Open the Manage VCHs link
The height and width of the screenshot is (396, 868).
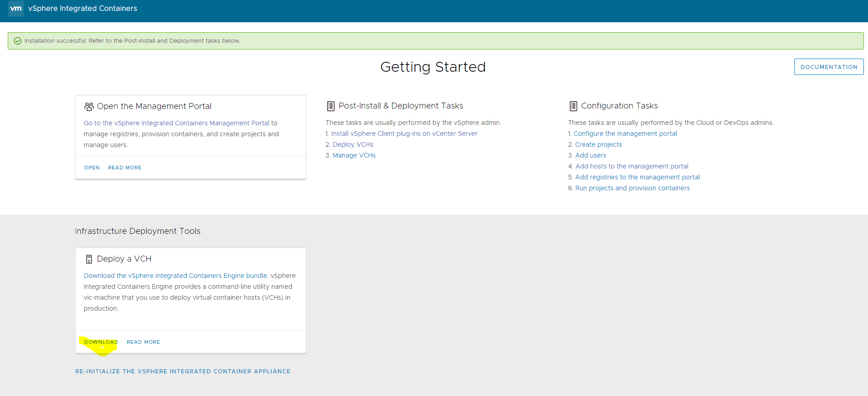point(354,155)
